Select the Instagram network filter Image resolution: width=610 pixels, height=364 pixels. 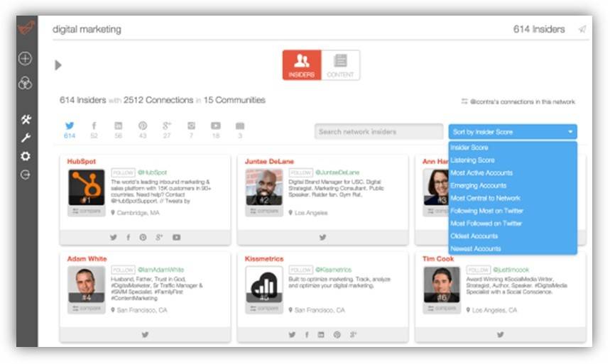point(192,130)
